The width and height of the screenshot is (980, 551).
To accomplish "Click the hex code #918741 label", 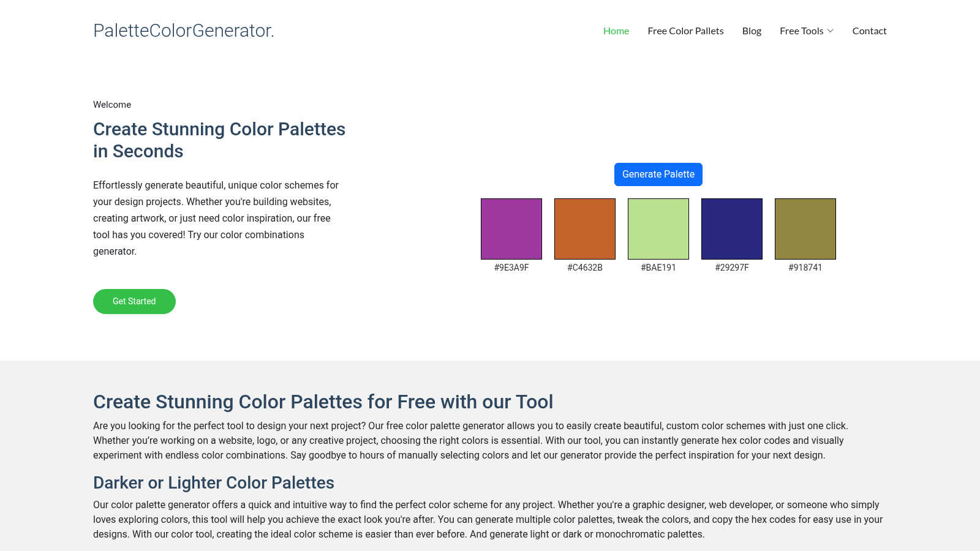I will [805, 268].
